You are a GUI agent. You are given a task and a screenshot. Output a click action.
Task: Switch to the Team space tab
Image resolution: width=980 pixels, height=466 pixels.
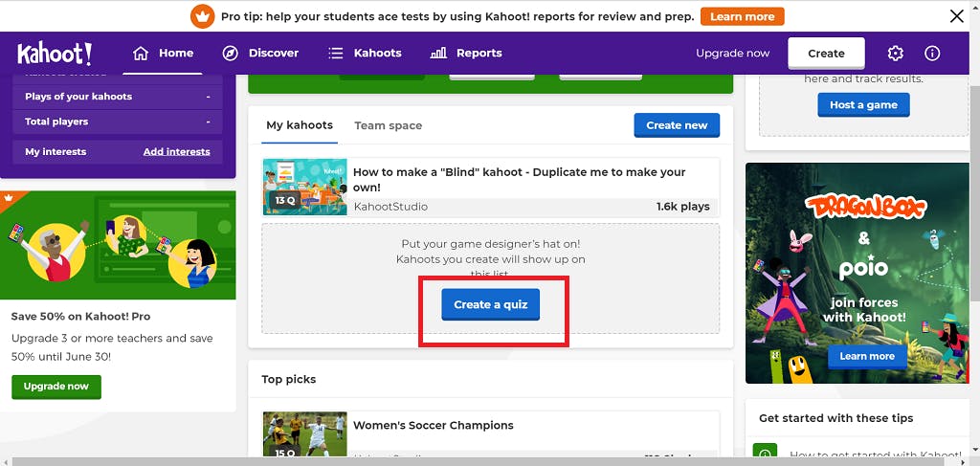point(389,125)
